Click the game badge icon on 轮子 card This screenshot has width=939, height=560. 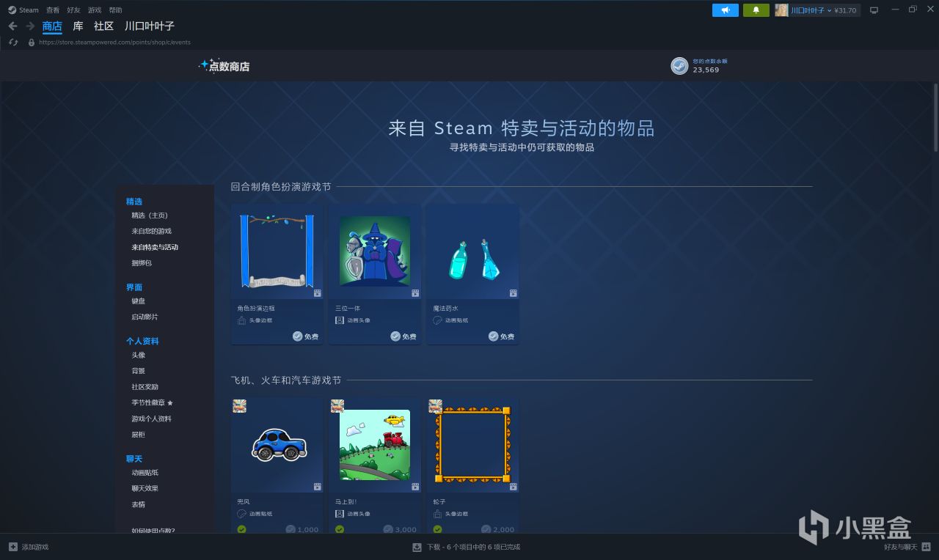(435, 406)
